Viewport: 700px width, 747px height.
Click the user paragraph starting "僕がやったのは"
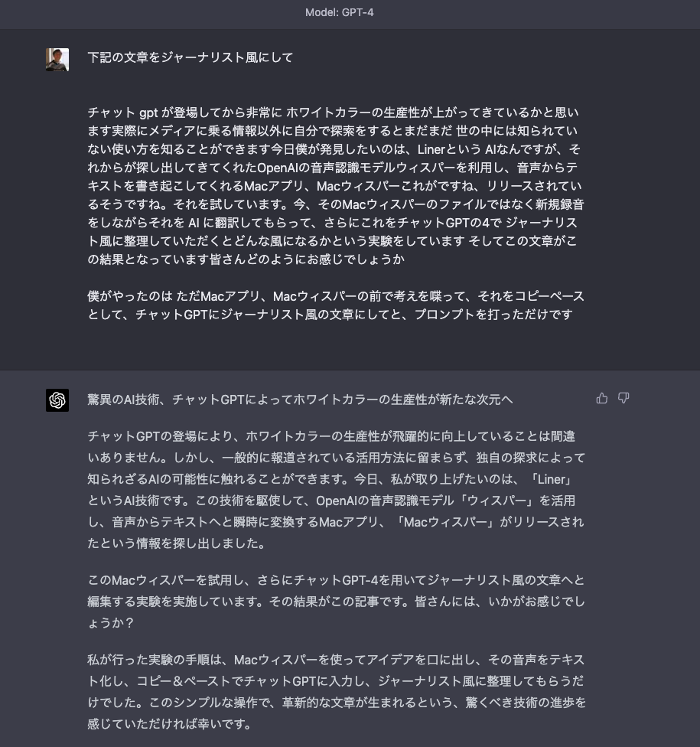[335, 305]
